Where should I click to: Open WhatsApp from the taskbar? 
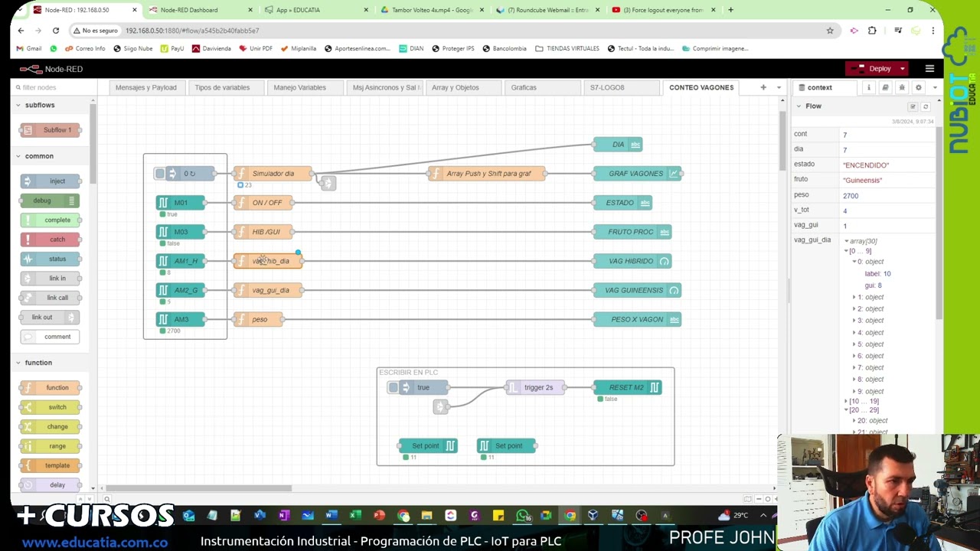tap(523, 515)
